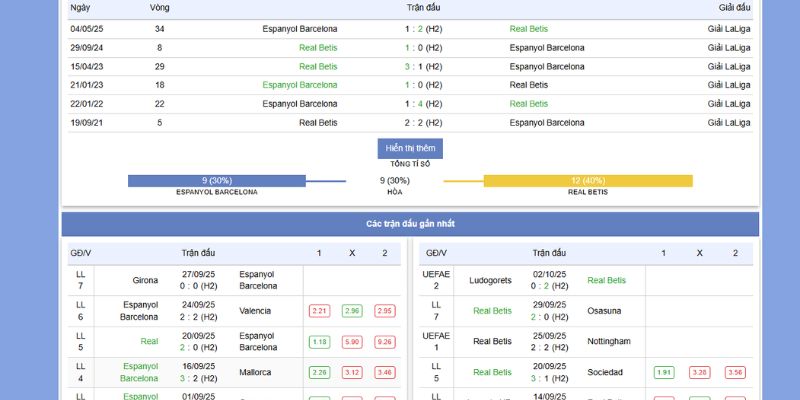
Task: Click Ludogorets team in Real Betis matches
Action: 490,280
